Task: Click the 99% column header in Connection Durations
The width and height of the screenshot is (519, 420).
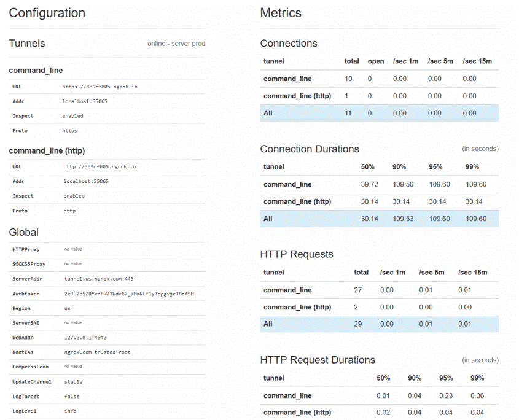Action: click(x=472, y=167)
